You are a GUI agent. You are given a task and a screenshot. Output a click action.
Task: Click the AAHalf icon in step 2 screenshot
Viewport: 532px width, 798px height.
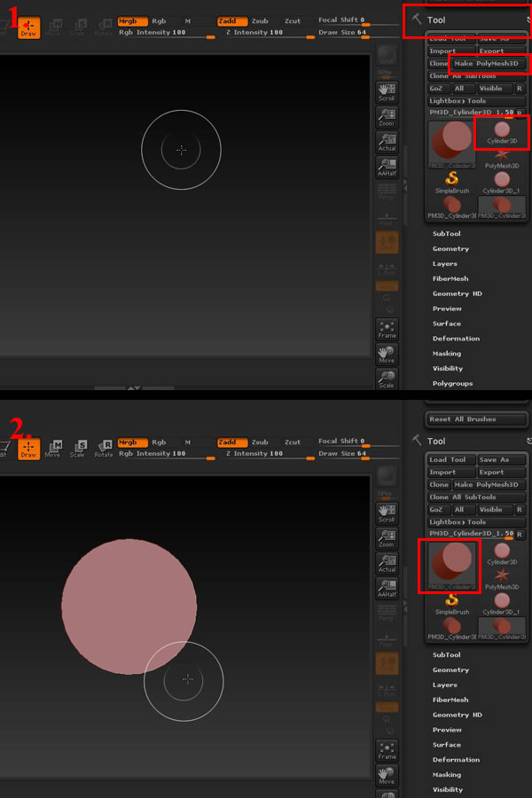pyautogui.click(x=387, y=589)
